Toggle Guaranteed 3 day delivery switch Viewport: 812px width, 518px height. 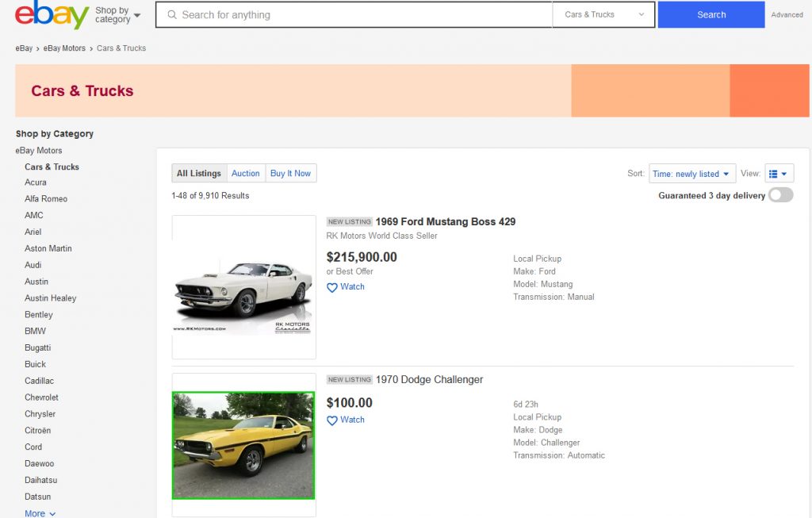point(781,195)
